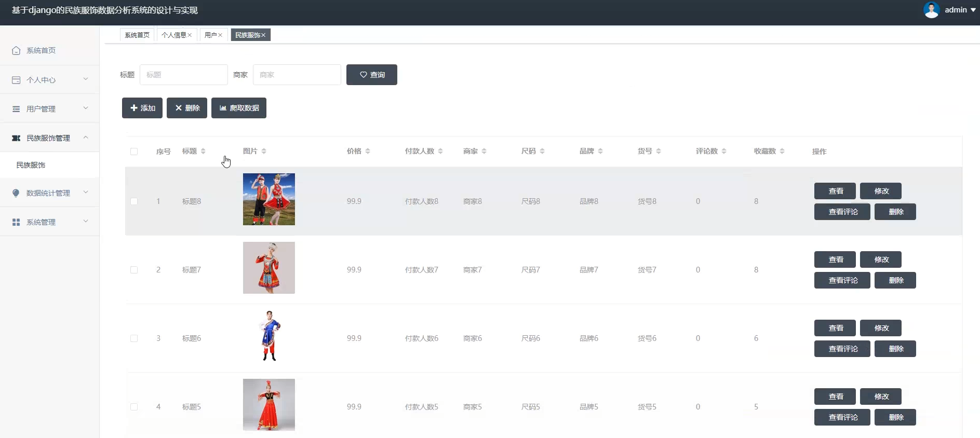Click 查看评论 for row 标题6

click(842, 349)
